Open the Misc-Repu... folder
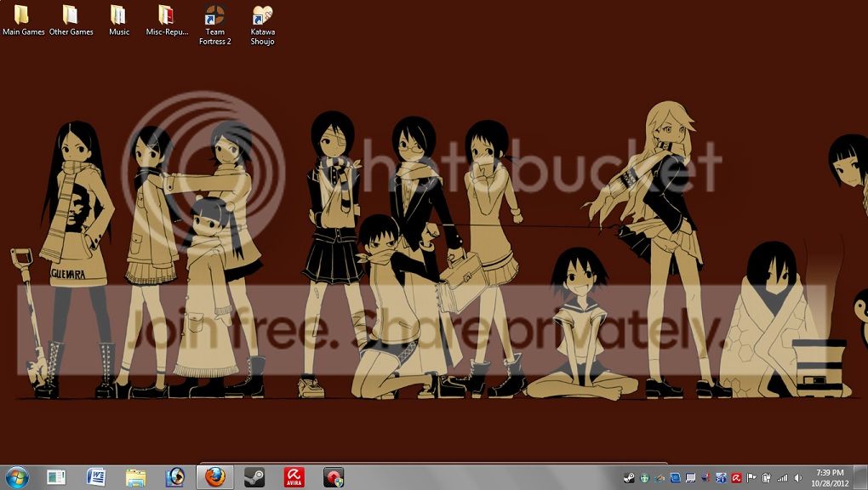Screen dimensions: 868x490 [x=167, y=21]
